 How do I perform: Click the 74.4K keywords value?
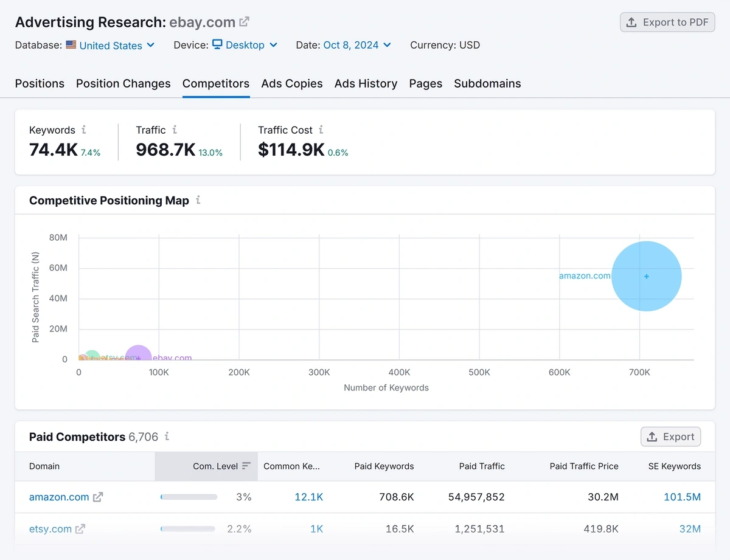coord(54,150)
